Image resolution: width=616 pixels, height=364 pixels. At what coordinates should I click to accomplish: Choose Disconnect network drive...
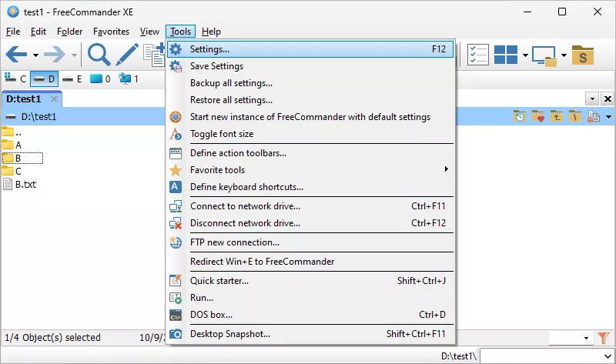310,222
